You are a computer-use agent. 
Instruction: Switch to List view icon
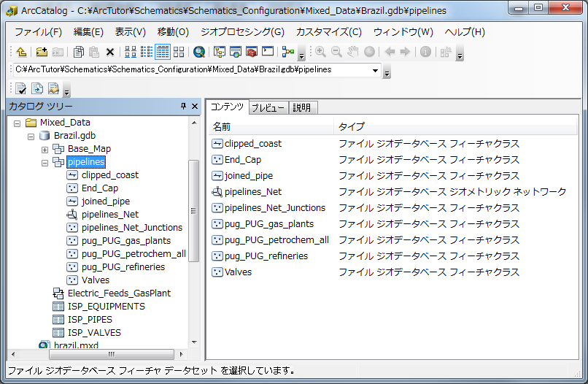(x=146, y=52)
